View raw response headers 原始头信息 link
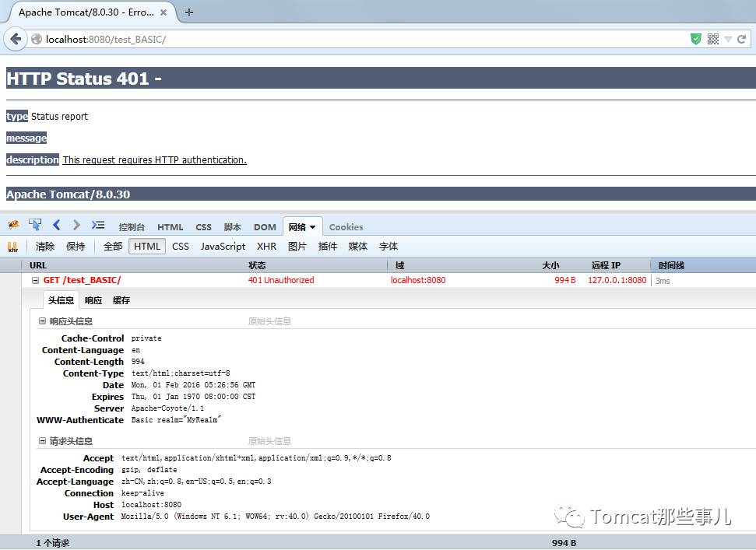The height and width of the screenshot is (550, 756). pos(269,321)
